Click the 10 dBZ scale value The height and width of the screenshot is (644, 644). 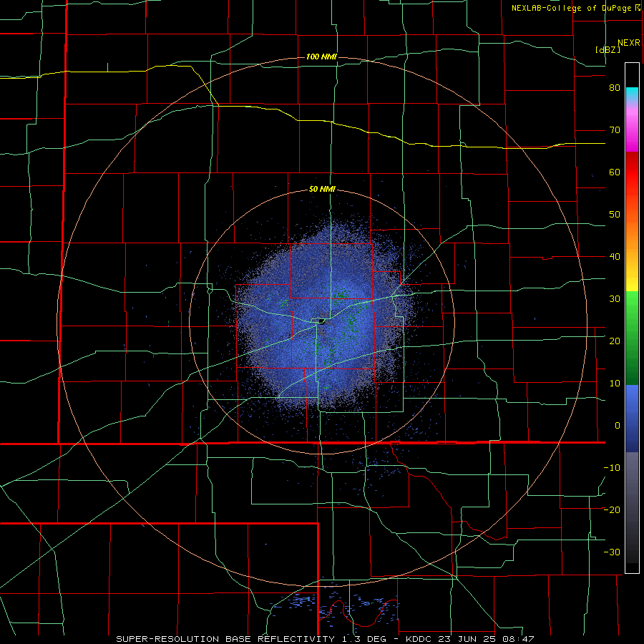click(615, 384)
